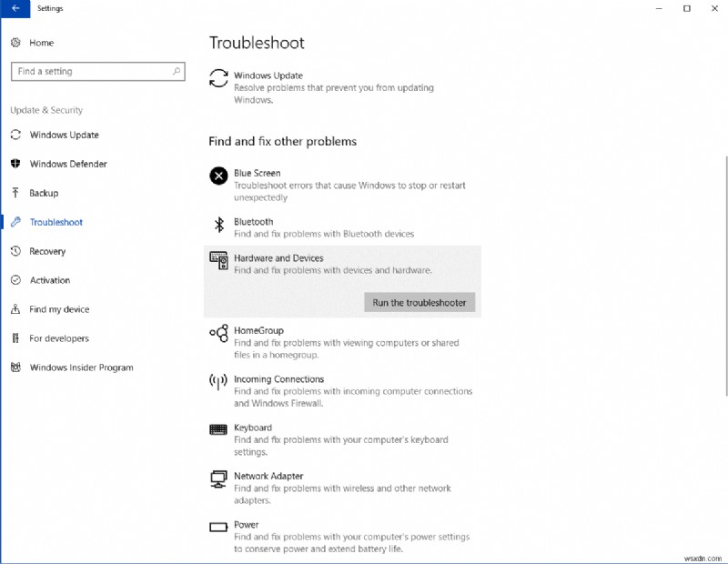The image size is (728, 564).
Task: Click the Keyboard troubleshooter icon
Action: 218,429
